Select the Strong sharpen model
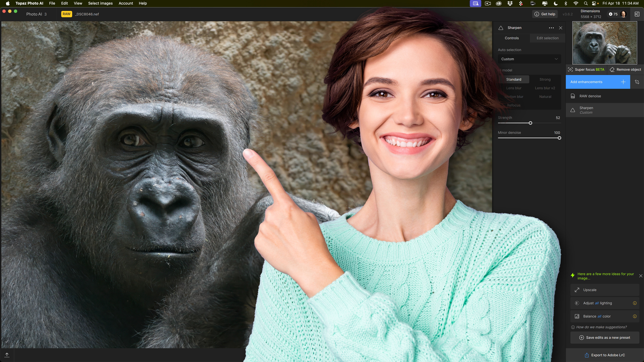This screenshot has width=644, height=362. pyautogui.click(x=545, y=79)
